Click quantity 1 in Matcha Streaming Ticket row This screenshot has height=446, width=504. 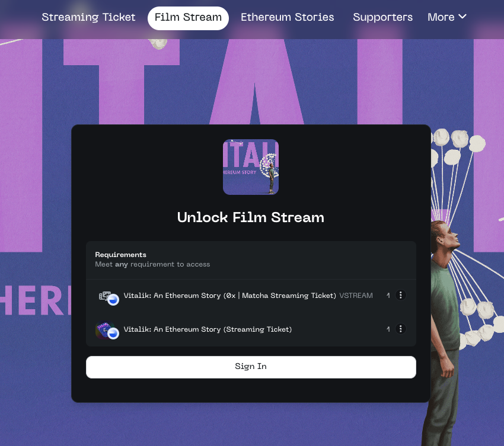pos(388,296)
